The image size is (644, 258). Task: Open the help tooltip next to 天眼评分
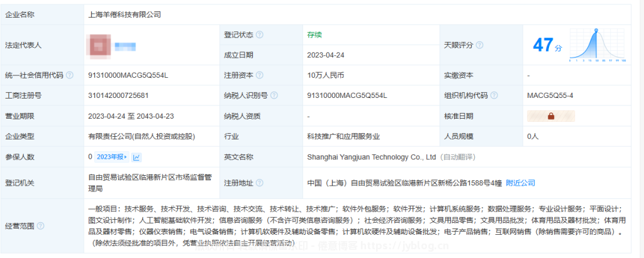coord(480,45)
